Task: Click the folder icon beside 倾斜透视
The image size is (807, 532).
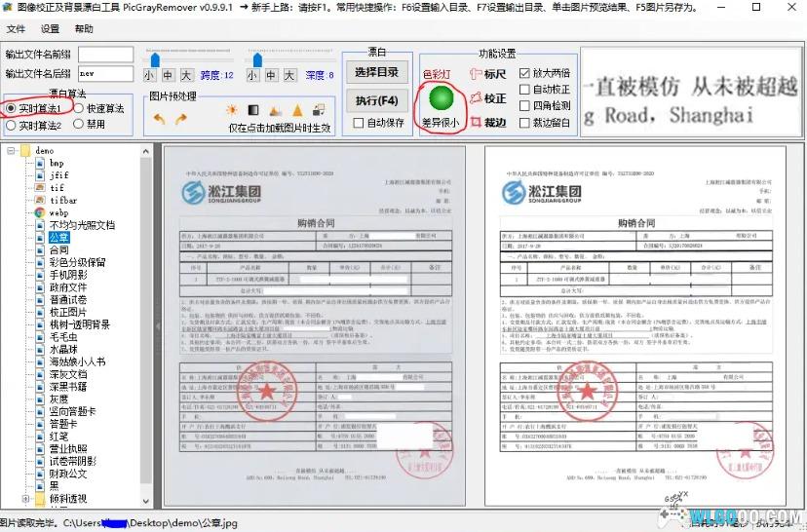Action: tap(40, 499)
